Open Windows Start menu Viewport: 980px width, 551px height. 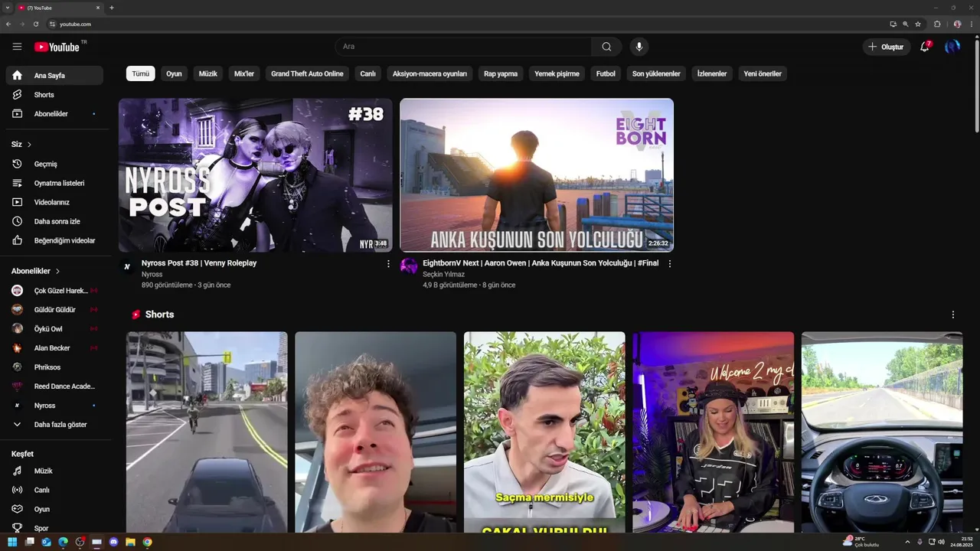(12, 542)
